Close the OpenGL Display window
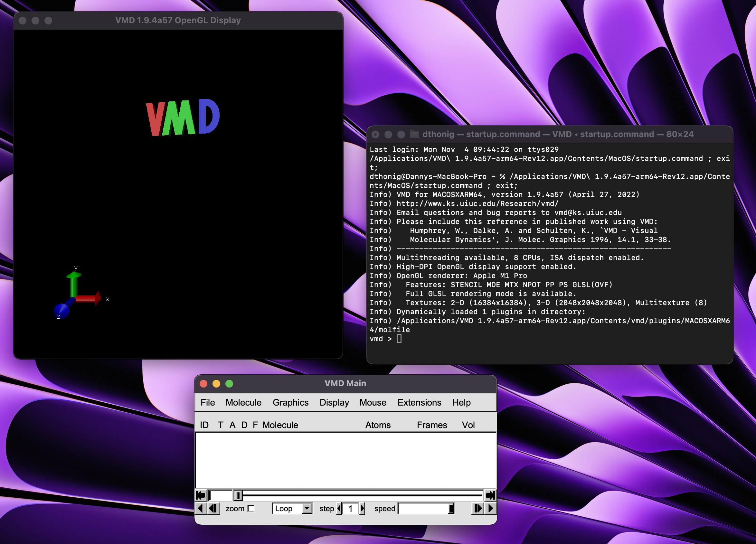 pos(23,20)
